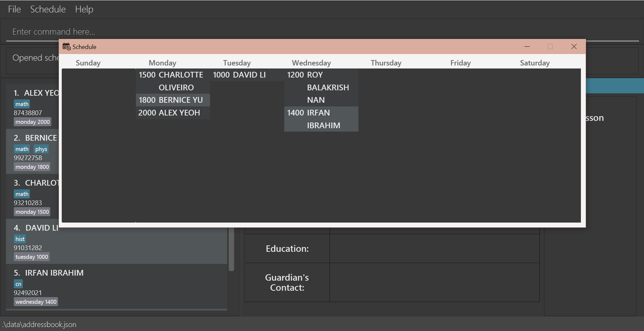Screen dimensions: 644x331
Task: Click the addressbook.json path in status bar
Action: [x=39, y=324]
